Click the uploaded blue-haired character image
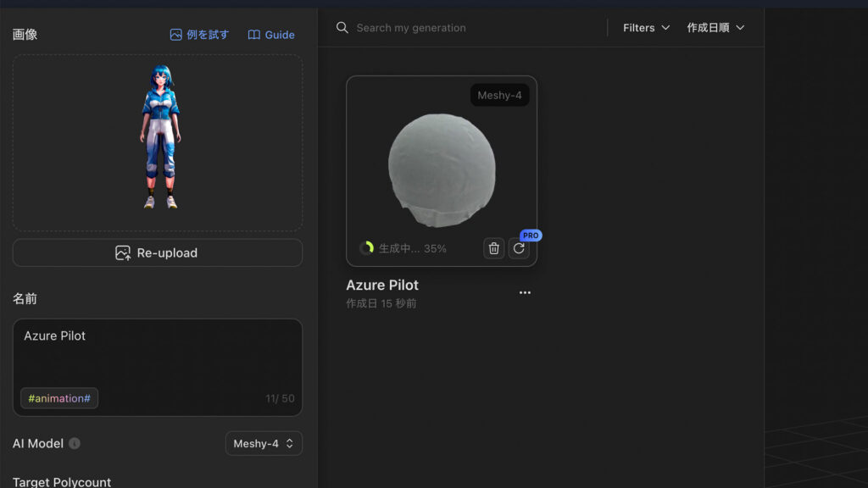This screenshot has width=868, height=488. click(159, 137)
